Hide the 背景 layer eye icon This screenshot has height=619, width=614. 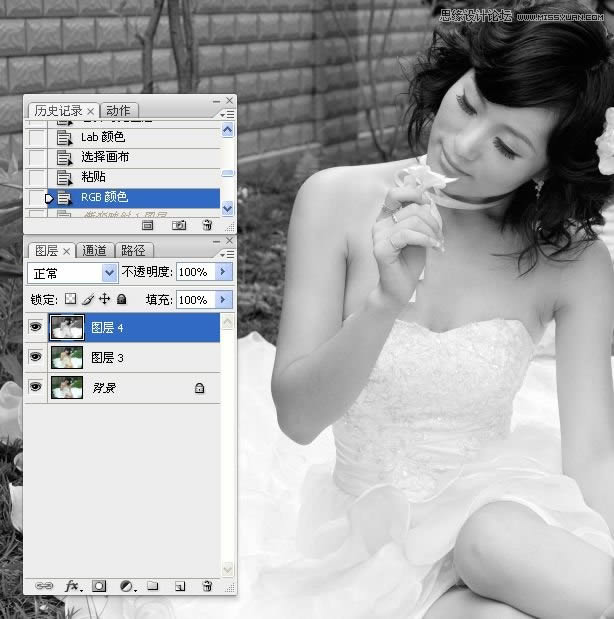36,387
